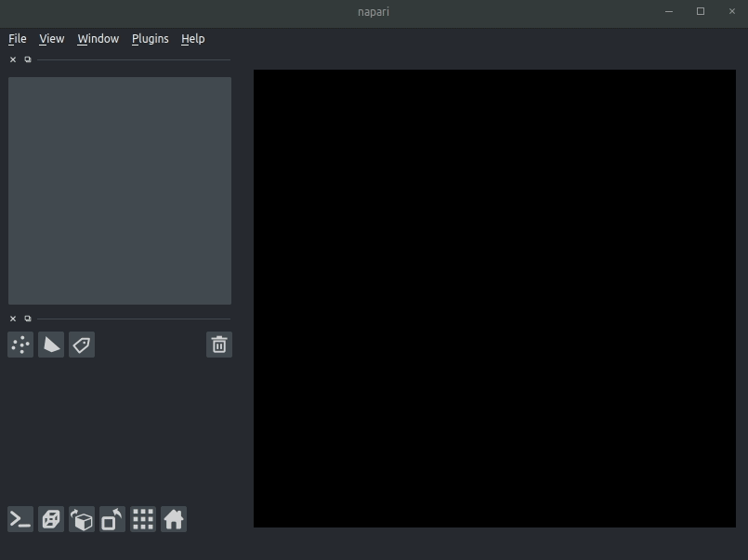Enable grid view mode
The height and width of the screenshot is (560, 748).
tap(143, 519)
